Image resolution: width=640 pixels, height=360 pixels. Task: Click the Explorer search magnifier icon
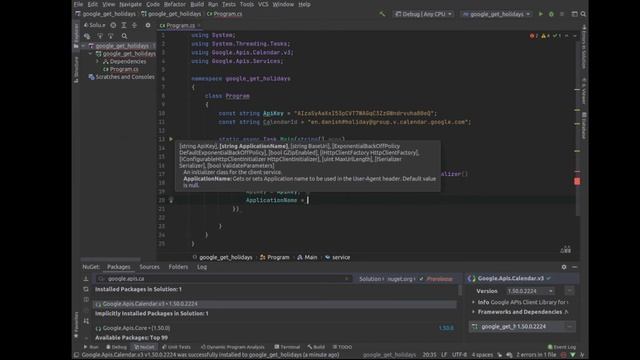pos(124,36)
